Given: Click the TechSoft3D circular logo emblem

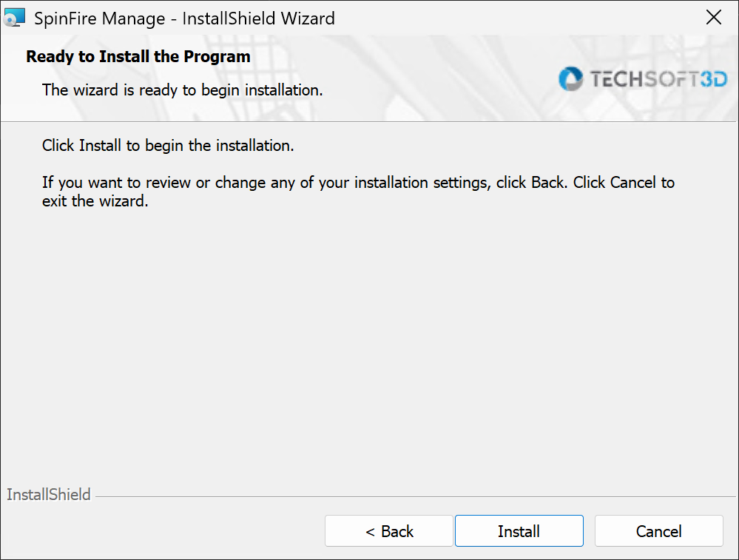Looking at the screenshot, I should tap(571, 78).
